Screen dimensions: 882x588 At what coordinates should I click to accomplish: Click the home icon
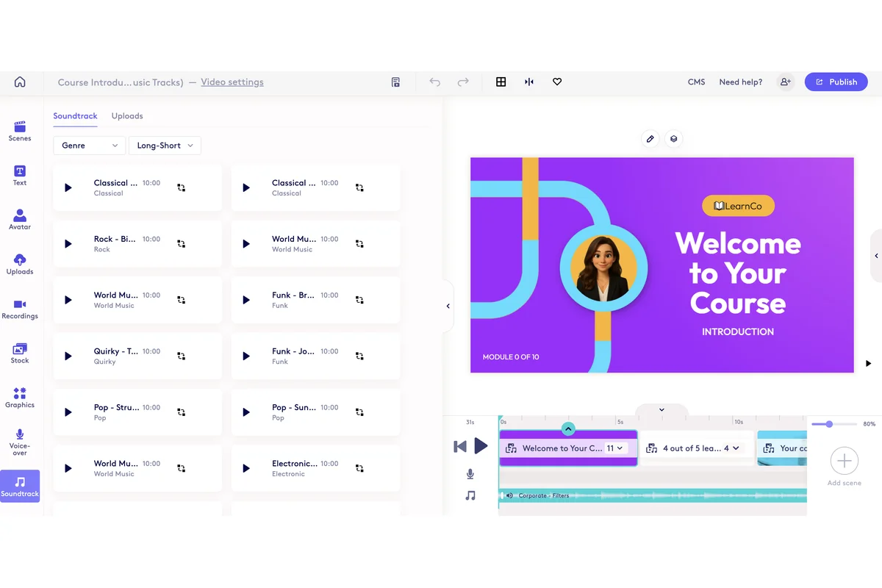(x=20, y=82)
